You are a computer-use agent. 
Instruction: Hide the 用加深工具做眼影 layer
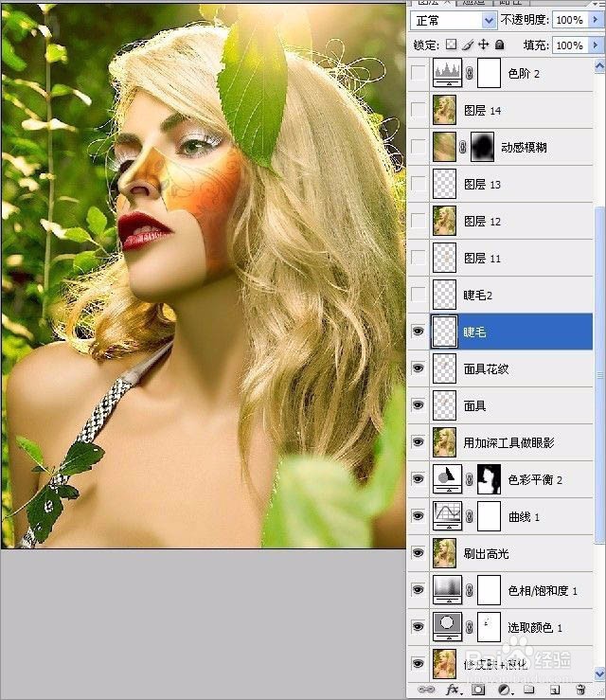coord(418,442)
